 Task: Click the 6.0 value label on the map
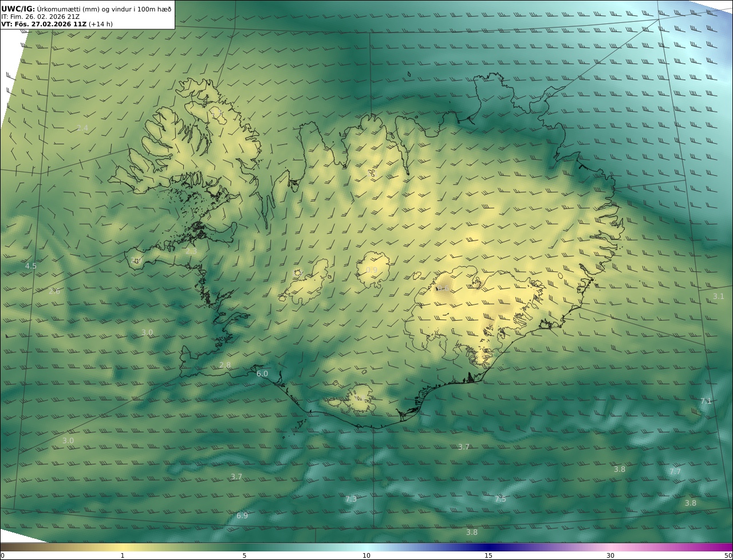tap(262, 373)
